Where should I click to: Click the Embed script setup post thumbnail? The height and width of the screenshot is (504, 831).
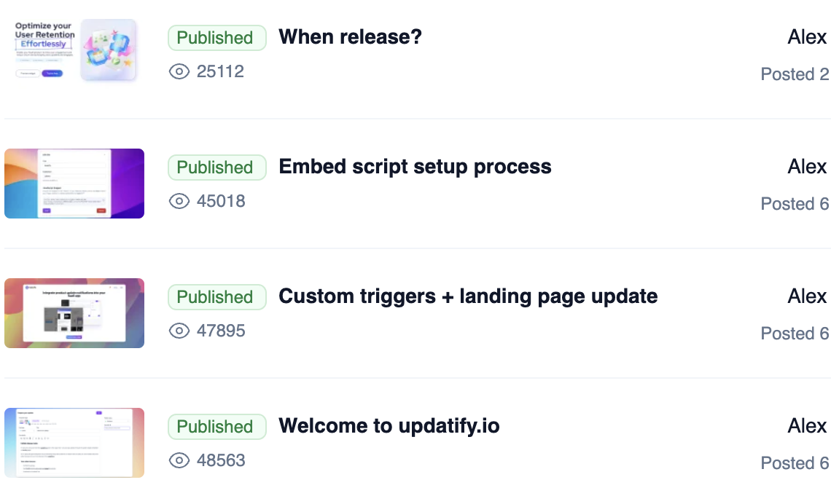pyautogui.click(x=74, y=184)
